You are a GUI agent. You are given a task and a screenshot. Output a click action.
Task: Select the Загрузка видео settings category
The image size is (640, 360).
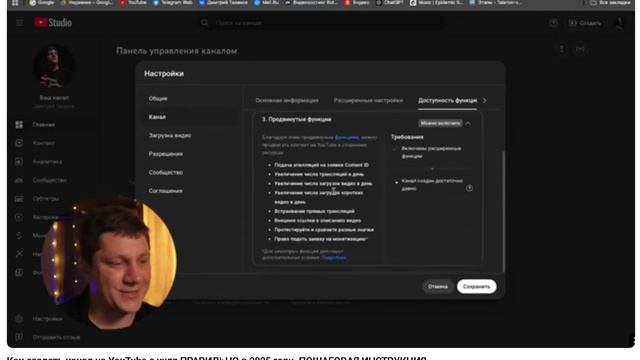pyautogui.click(x=170, y=135)
